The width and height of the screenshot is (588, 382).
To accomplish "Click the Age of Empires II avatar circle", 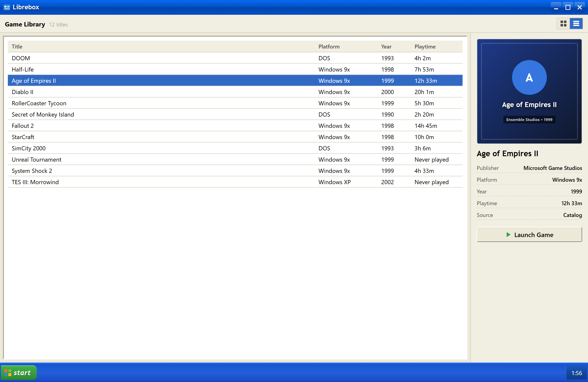I will pyautogui.click(x=529, y=77).
